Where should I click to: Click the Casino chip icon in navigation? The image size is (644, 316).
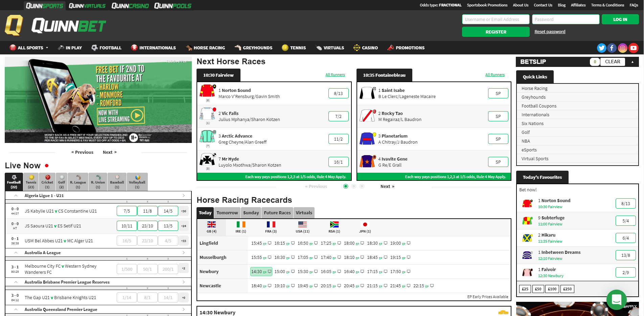tap(356, 48)
